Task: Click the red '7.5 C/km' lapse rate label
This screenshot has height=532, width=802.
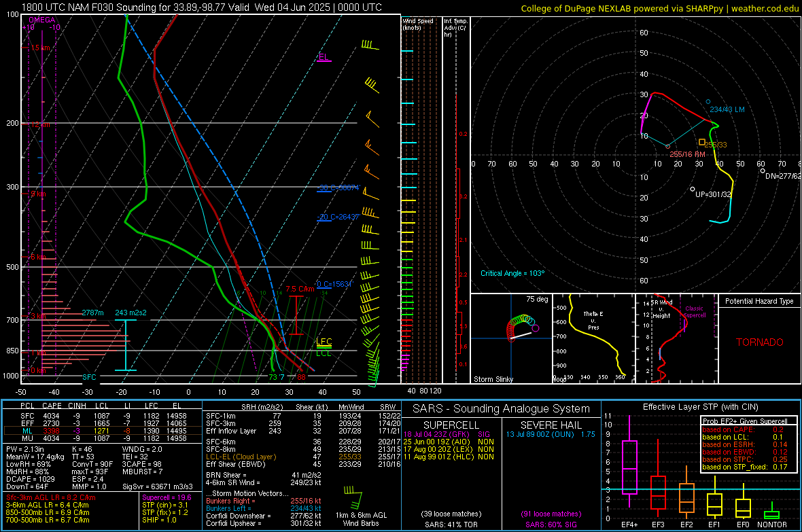Action: [300, 289]
